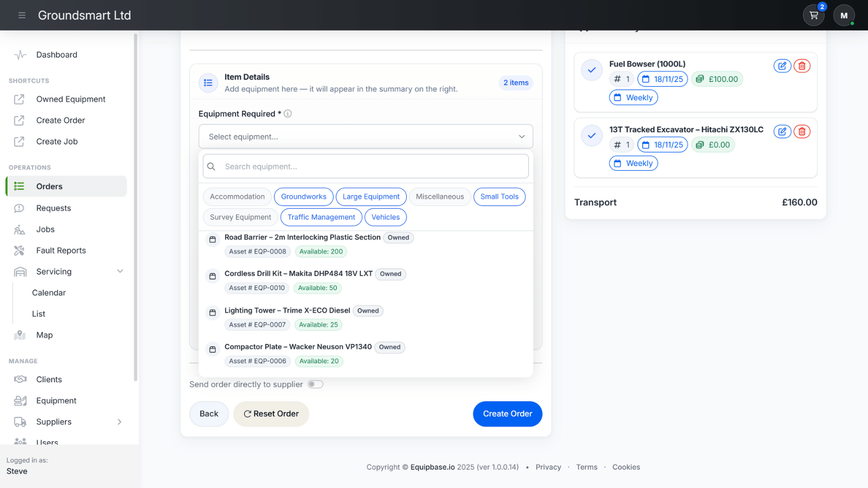
Task: Enable the Accommodation category filter
Action: 237,197
